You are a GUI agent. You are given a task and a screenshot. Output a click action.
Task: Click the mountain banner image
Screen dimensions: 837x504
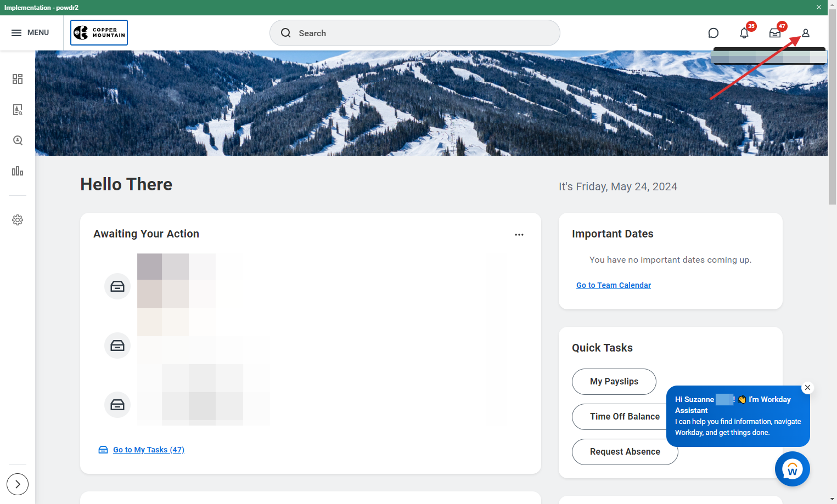[431, 103]
